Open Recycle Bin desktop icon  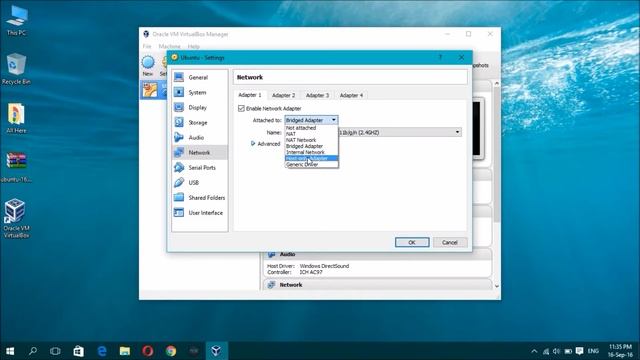pyautogui.click(x=16, y=69)
